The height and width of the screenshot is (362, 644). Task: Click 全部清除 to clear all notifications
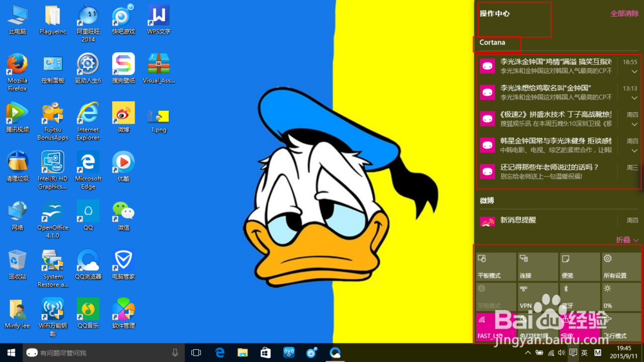tap(624, 14)
